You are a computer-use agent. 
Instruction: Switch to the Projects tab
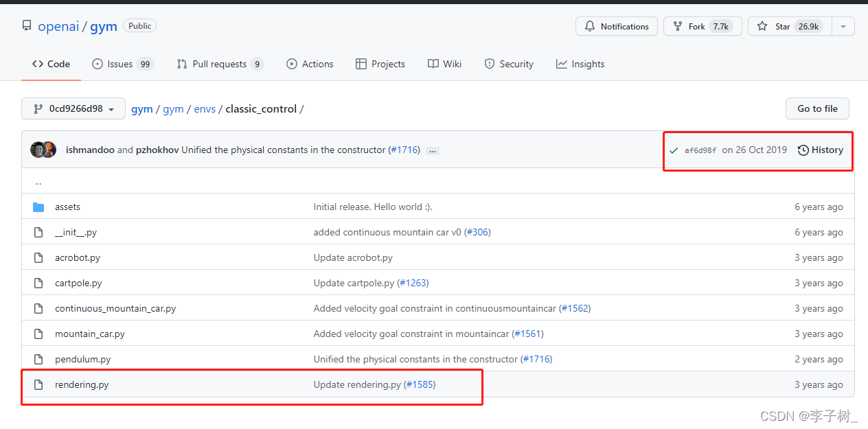click(380, 64)
